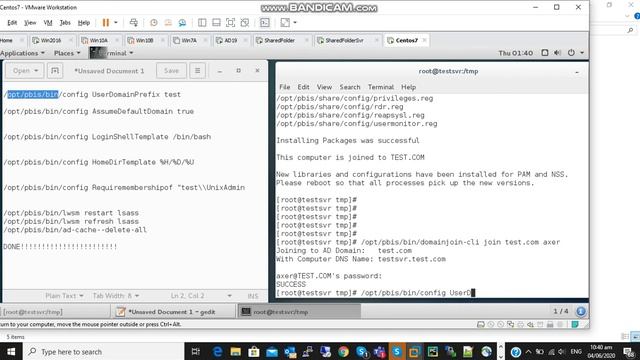Click the GNOME power icon
640x360 pixels.
coord(571,53)
